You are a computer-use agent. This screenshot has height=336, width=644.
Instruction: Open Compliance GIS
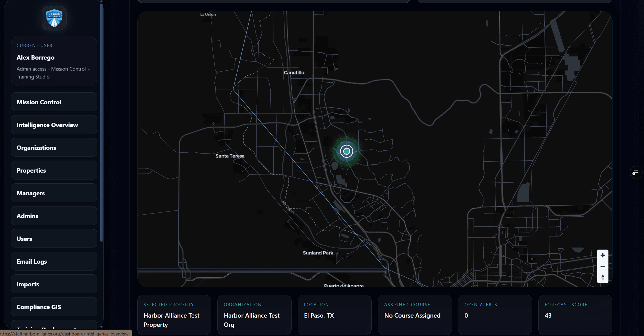click(54, 307)
